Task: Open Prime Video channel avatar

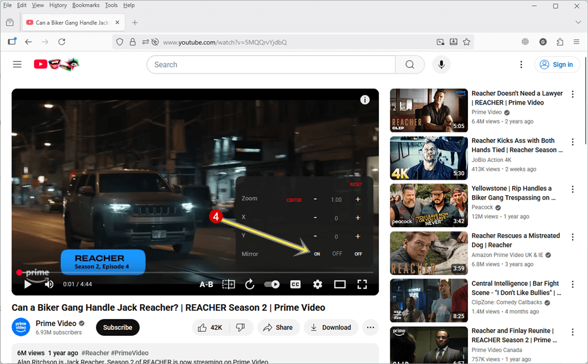Action: (21, 327)
